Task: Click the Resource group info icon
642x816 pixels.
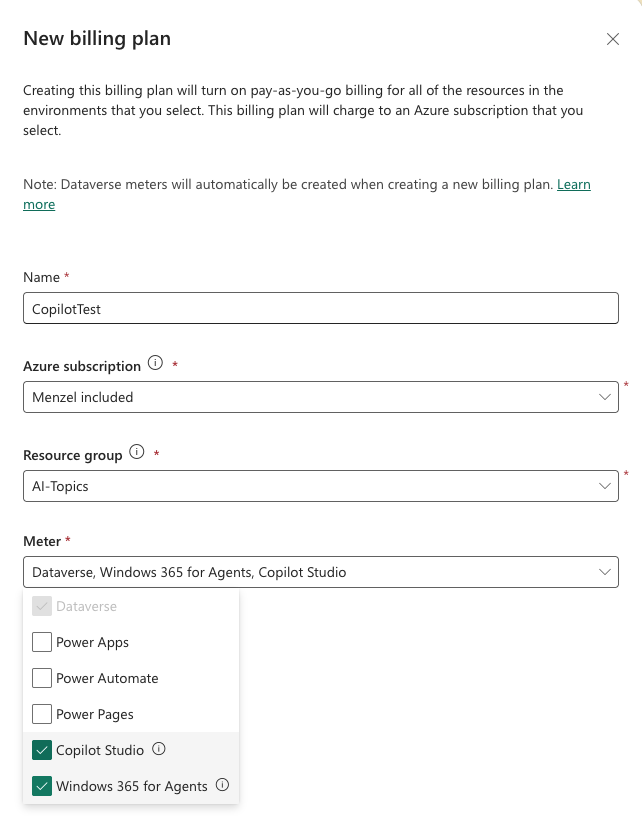Action: click(x=137, y=452)
